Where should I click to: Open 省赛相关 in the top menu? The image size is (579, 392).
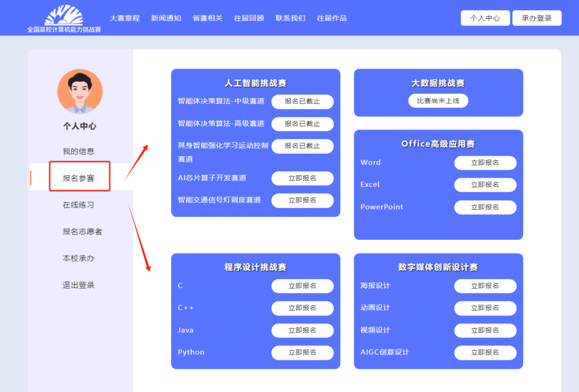click(207, 18)
